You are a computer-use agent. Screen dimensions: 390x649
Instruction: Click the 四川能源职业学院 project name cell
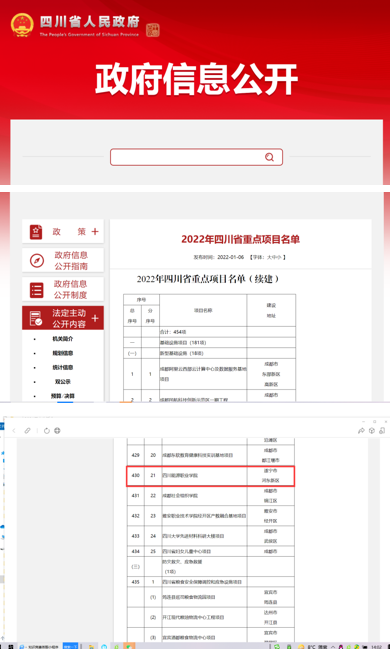(204, 475)
